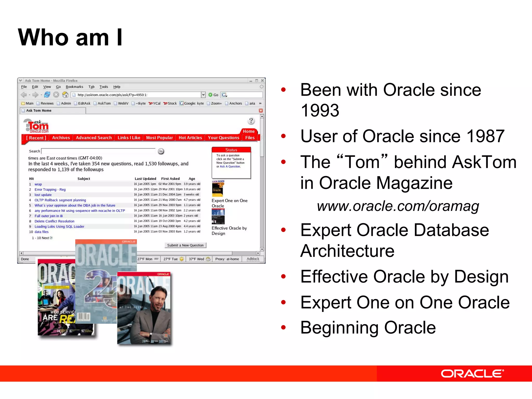Click Submit a New Question button
This screenshot has width=532, height=399.
click(185, 245)
